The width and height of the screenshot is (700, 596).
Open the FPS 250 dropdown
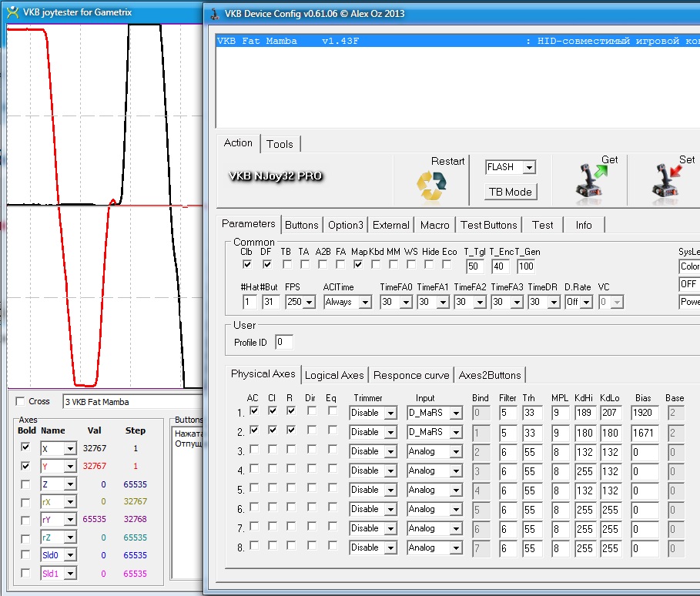coord(309,303)
